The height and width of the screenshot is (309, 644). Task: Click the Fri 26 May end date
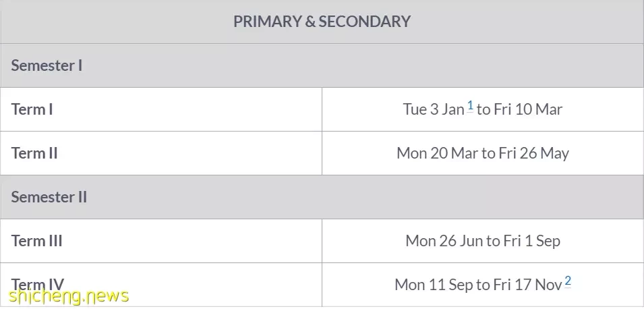tap(534, 153)
